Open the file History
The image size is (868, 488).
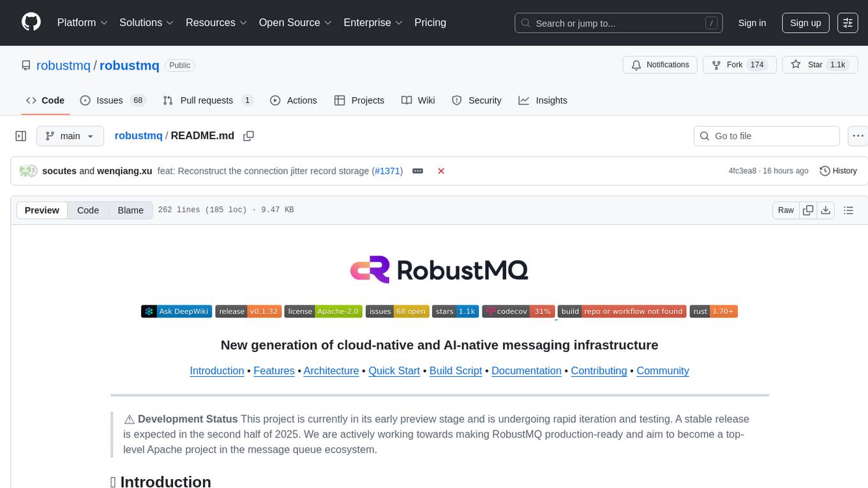click(x=838, y=171)
